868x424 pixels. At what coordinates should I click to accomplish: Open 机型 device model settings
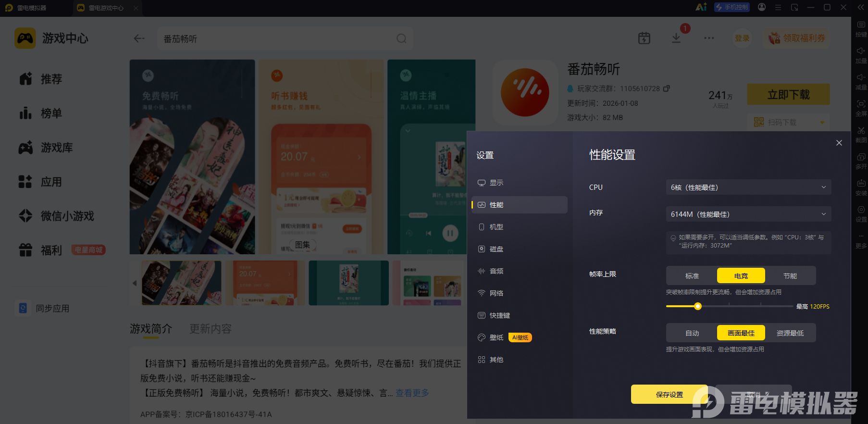tap(520, 227)
